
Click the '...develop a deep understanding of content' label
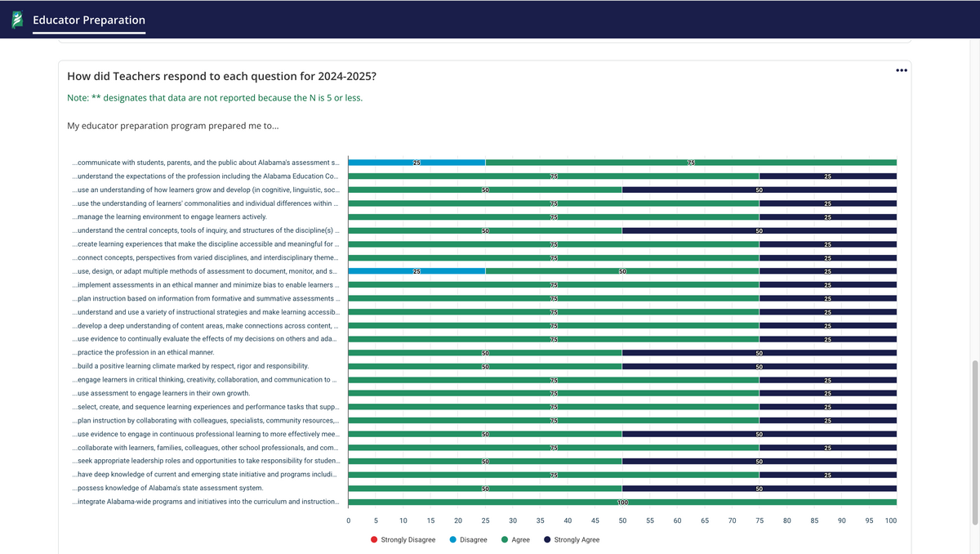tap(205, 325)
